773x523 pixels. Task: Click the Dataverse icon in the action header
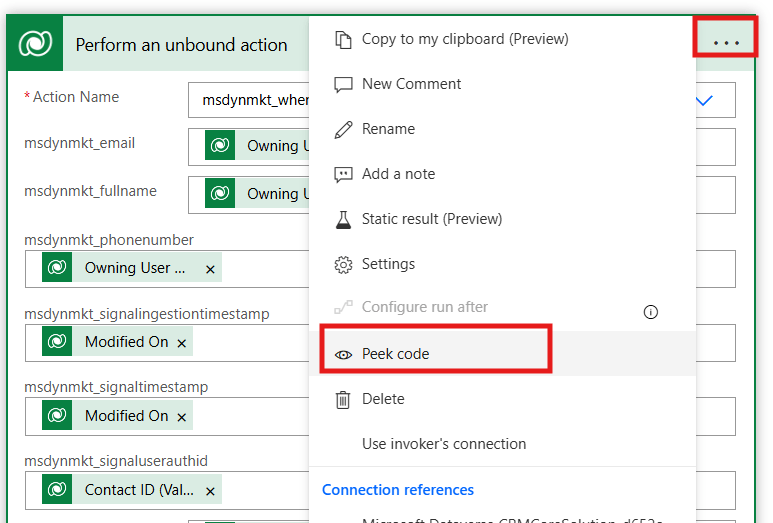point(35,44)
